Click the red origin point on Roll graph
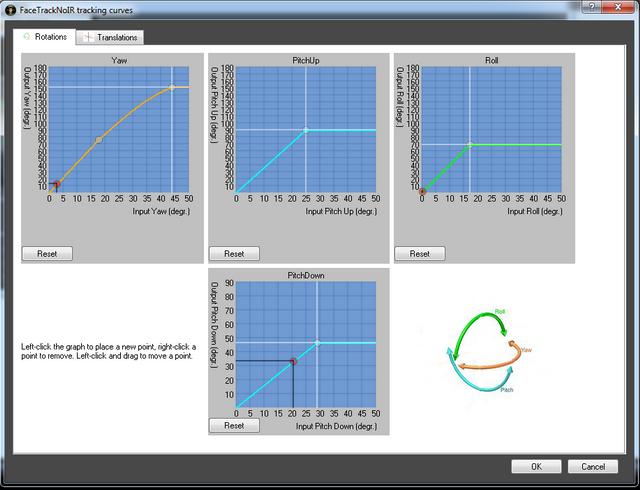Viewport: 640px width, 490px height. (x=423, y=191)
